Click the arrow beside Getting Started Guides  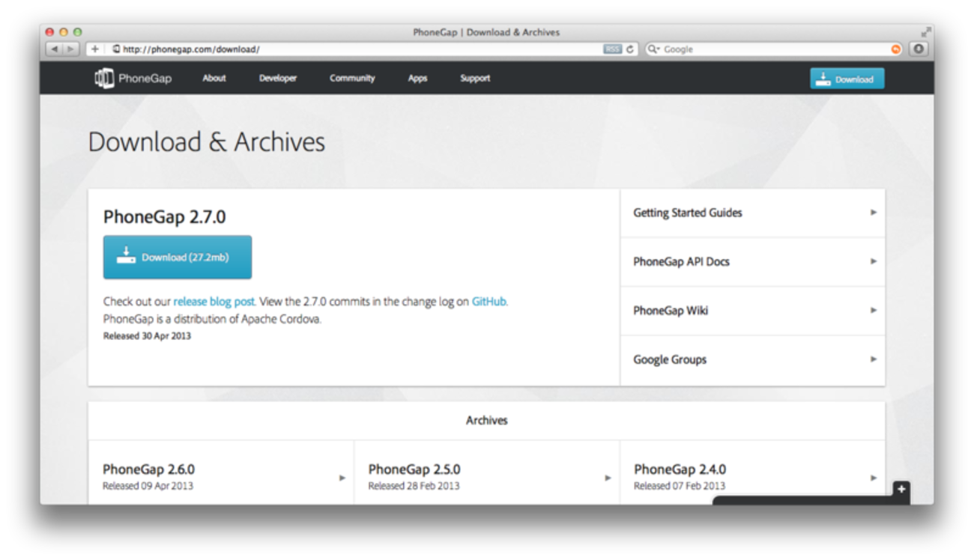point(874,213)
